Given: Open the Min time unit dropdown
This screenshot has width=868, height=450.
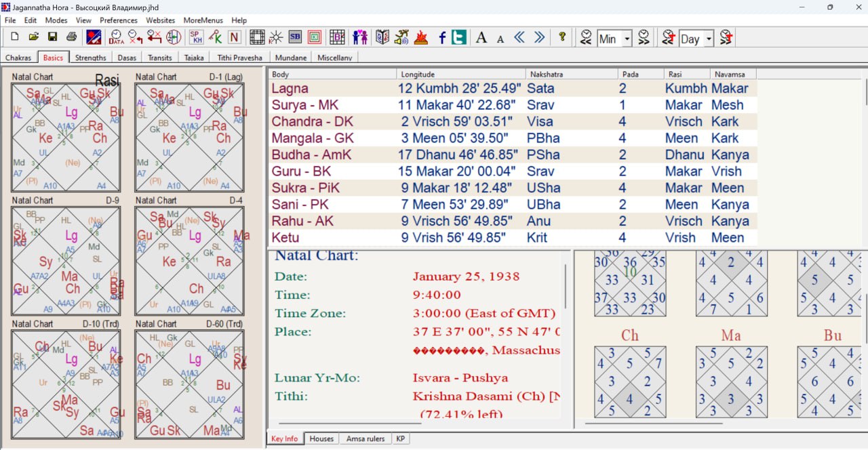Looking at the screenshot, I should (627, 39).
